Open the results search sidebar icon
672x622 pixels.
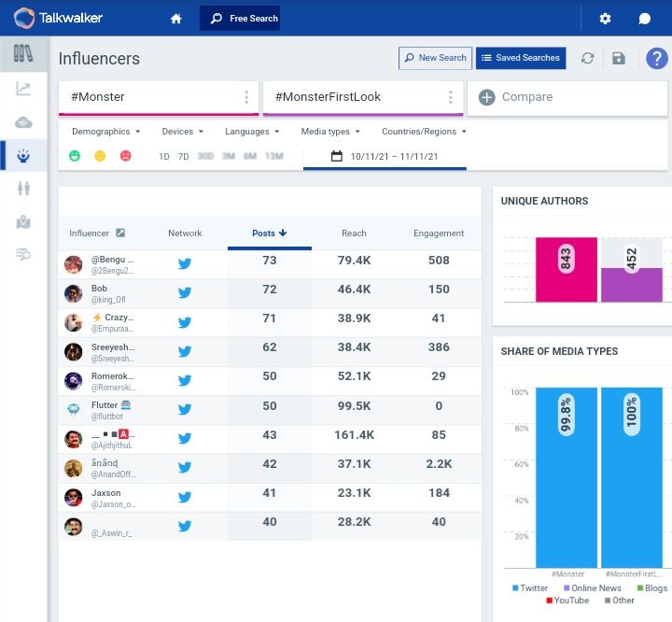[x=23, y=254]
